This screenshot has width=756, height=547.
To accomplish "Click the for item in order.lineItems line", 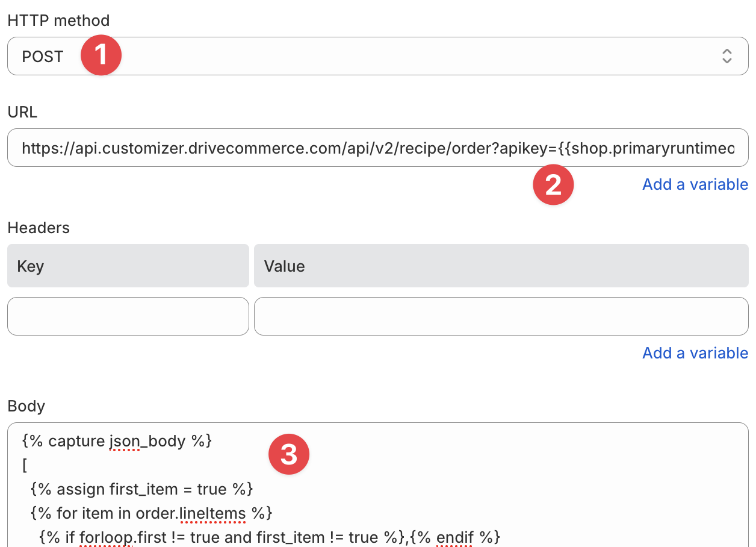I will 151,513.
